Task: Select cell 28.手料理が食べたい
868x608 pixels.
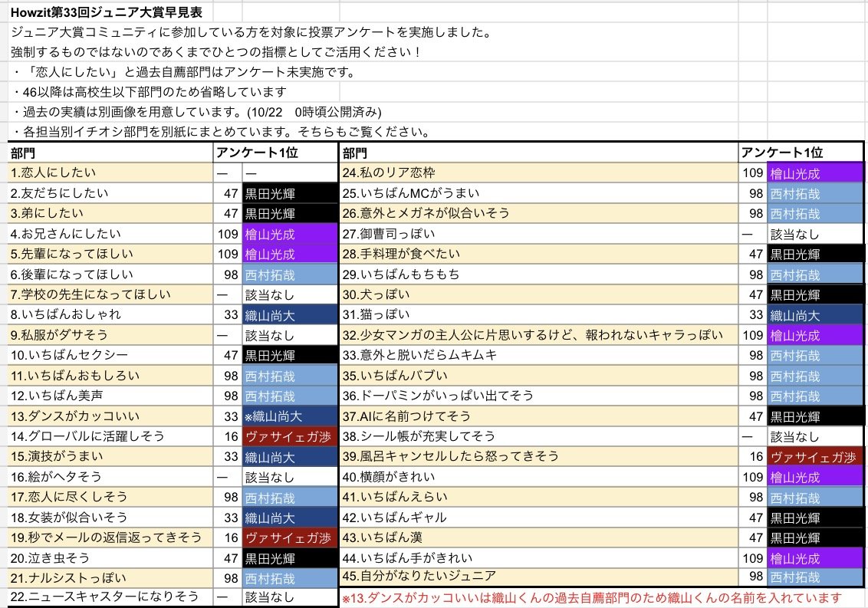Action: point(538,254)
